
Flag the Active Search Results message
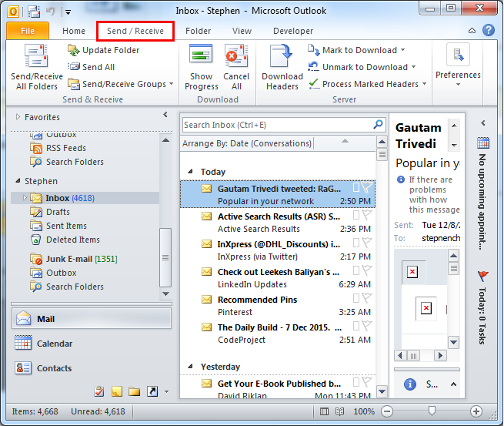(367, 215)
